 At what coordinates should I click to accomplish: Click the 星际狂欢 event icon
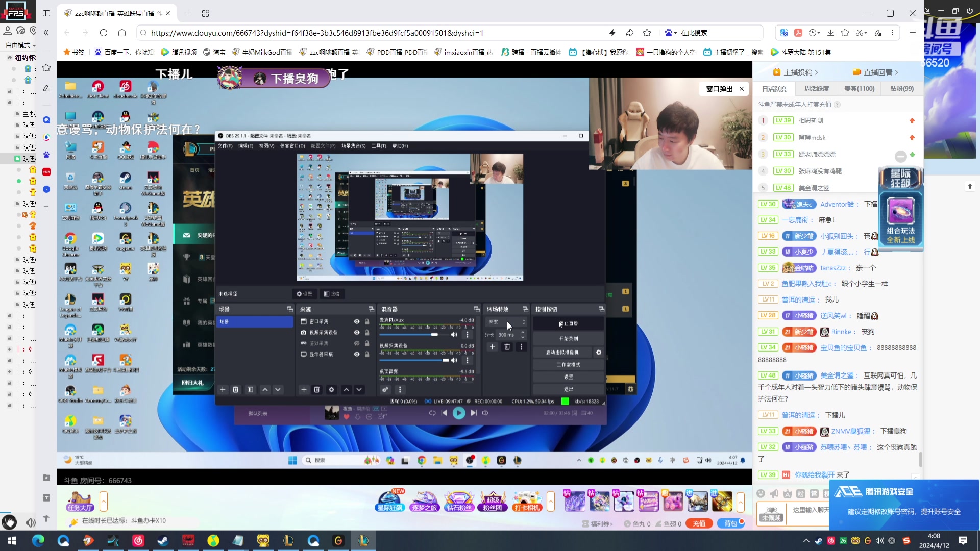pyautogui.click(x=390, y=500)
